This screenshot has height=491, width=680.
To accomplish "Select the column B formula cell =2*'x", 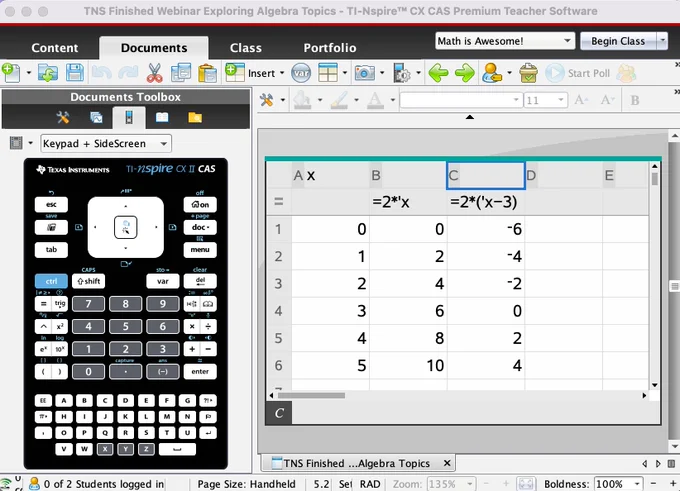I will pyautogui.click(x=408, y=202).
